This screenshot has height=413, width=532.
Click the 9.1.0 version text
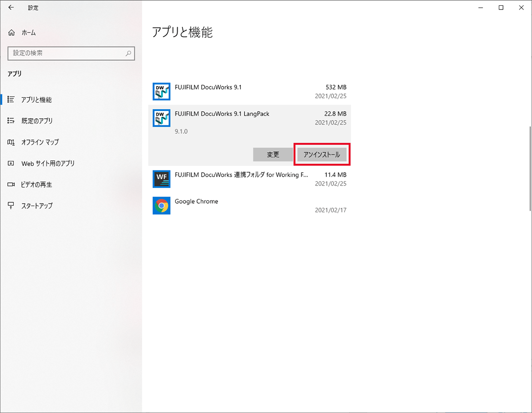coord(181,131)
